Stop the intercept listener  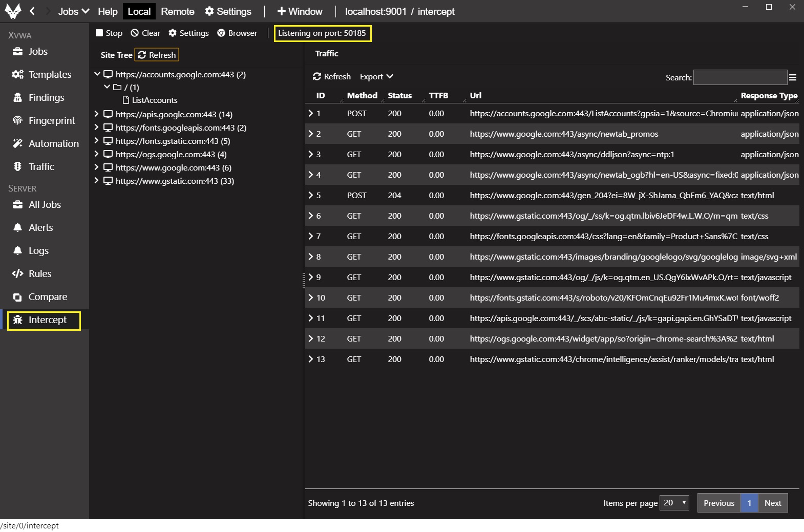click(109, 33)
